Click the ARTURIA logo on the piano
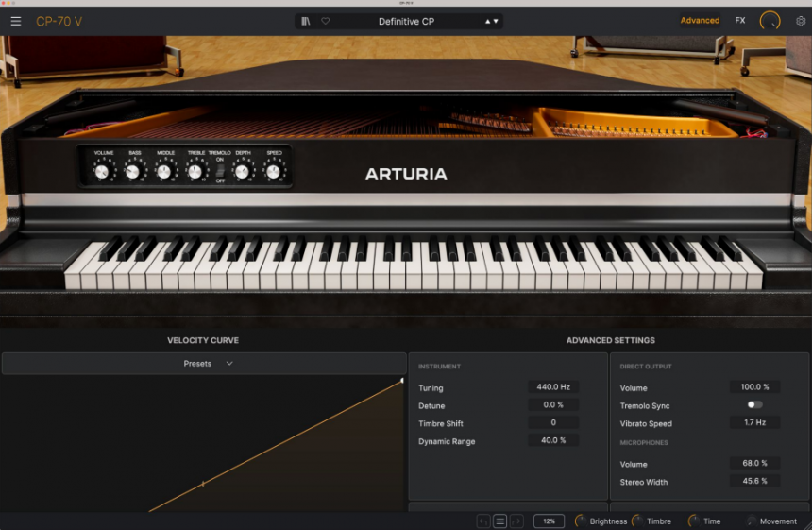 pyautogui.click(x=406, y=174)
